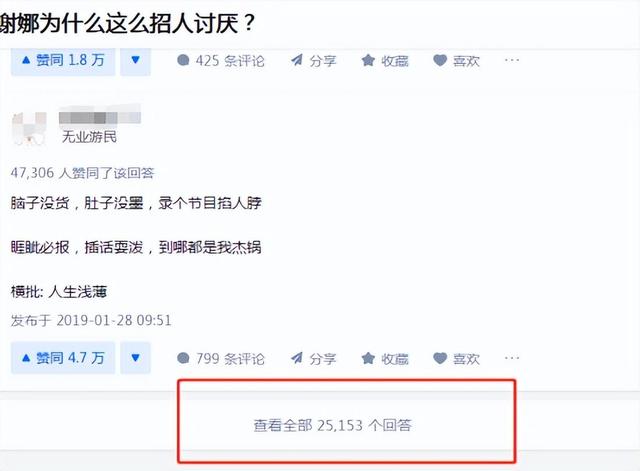The width and height of the screenshot is (640, 471).
Task: Like the second answer with 喜欢 heart
Action: click(x=456, y=359)
